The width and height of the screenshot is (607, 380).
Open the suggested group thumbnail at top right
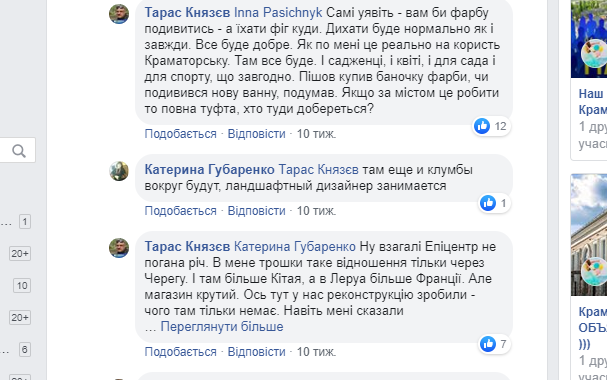pos(589,39)
